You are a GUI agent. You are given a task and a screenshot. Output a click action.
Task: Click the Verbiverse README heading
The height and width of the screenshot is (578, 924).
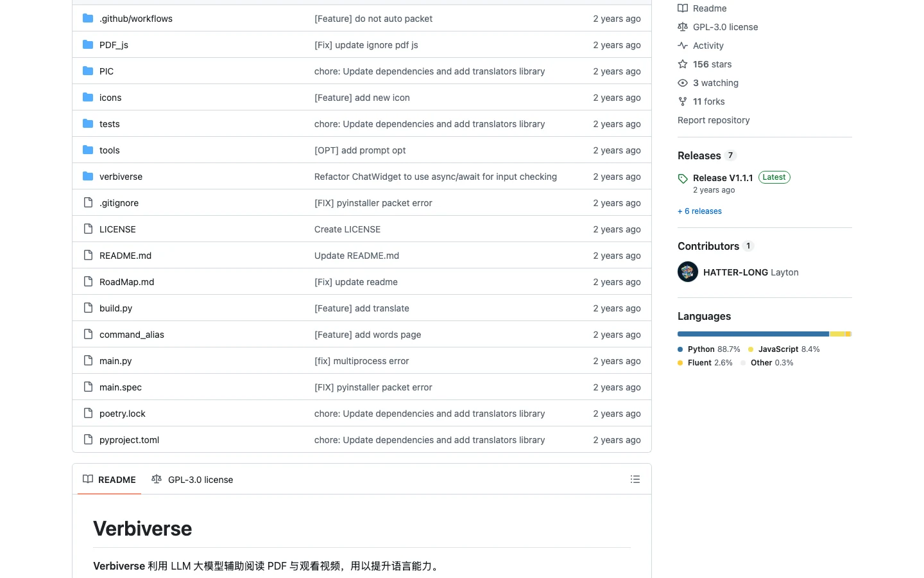(x=142, y=529)
